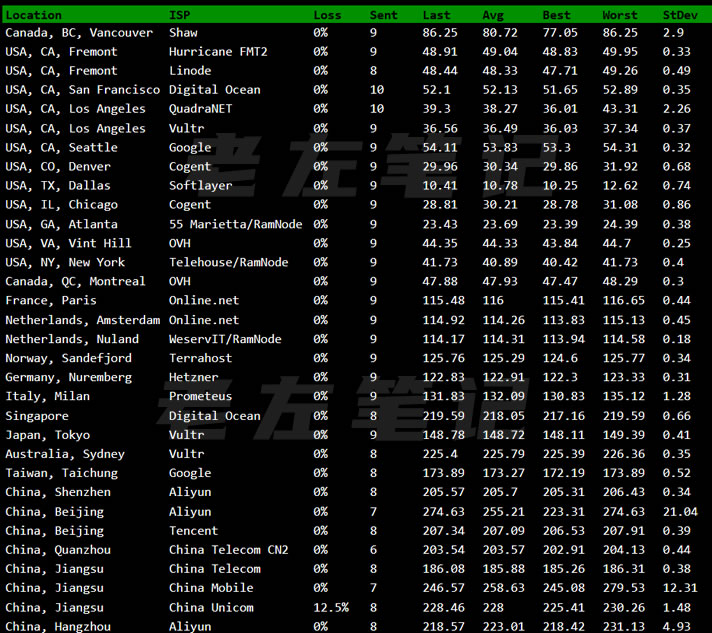The width and height of the screenshot is (712, 633).
Task: Click the Best column header
Action: coord(556,15)
